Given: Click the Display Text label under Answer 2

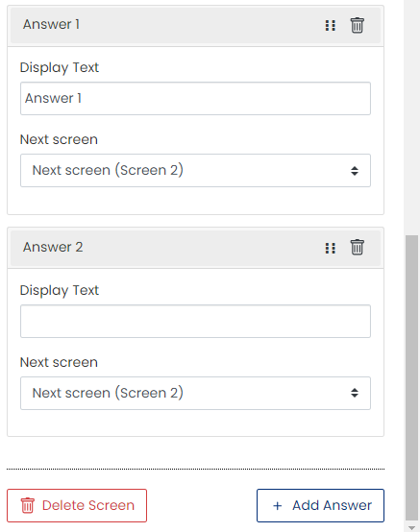Looking at the screenshot, I should (x=60, y=291).
